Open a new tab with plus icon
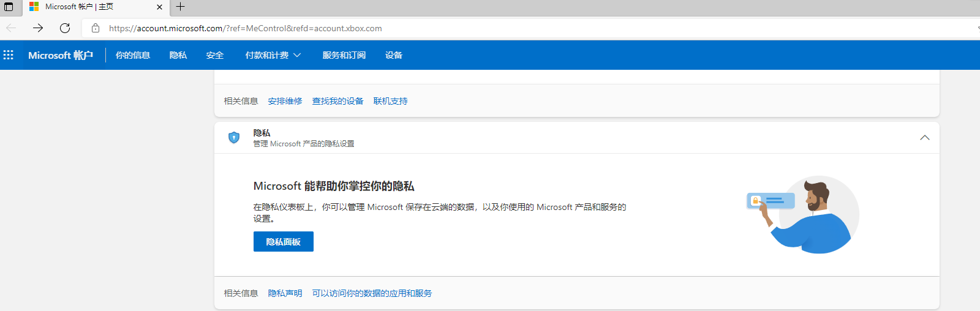Image resolution: width=980 pixels, height=311 pixels. coord(180,7)
